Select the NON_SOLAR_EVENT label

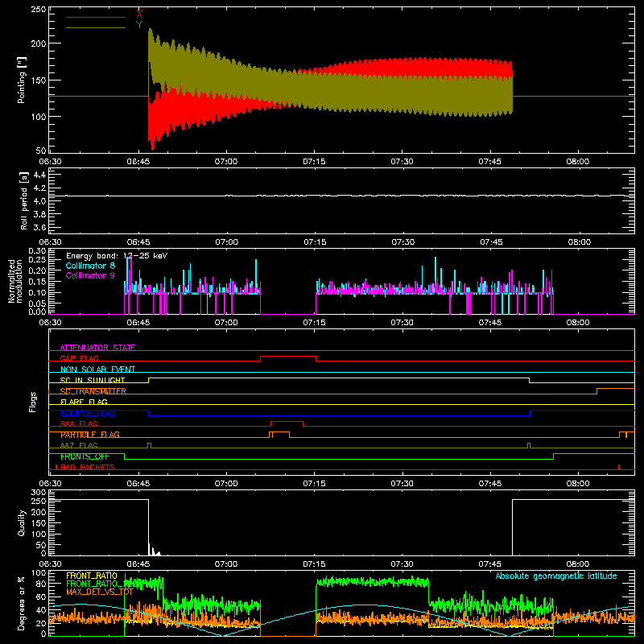click(97, 369)
